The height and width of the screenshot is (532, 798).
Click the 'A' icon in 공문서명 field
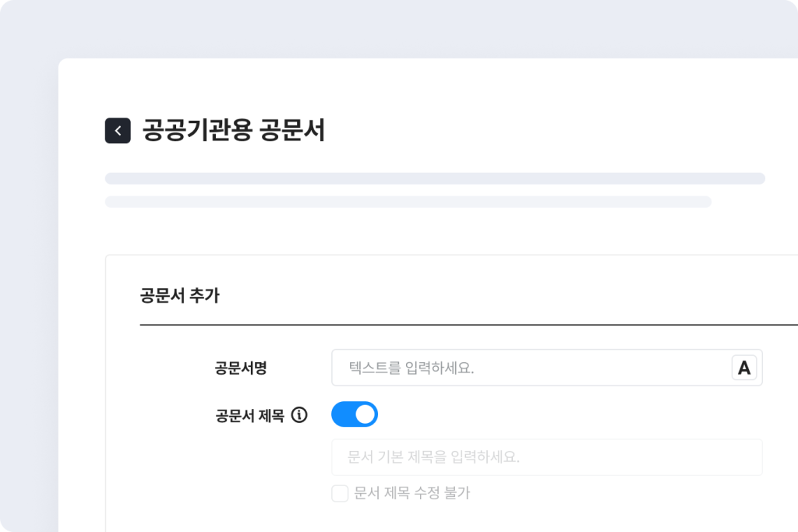[744, 368]
